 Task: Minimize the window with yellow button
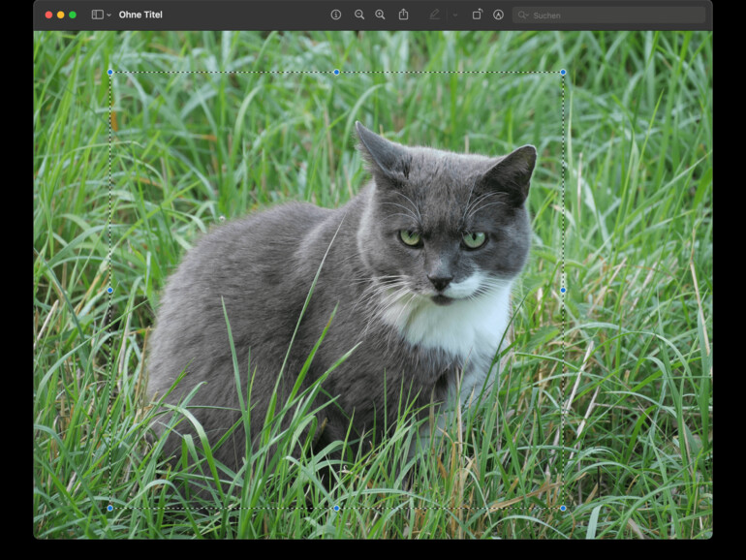pyautogui.click(x=60, y=15)
